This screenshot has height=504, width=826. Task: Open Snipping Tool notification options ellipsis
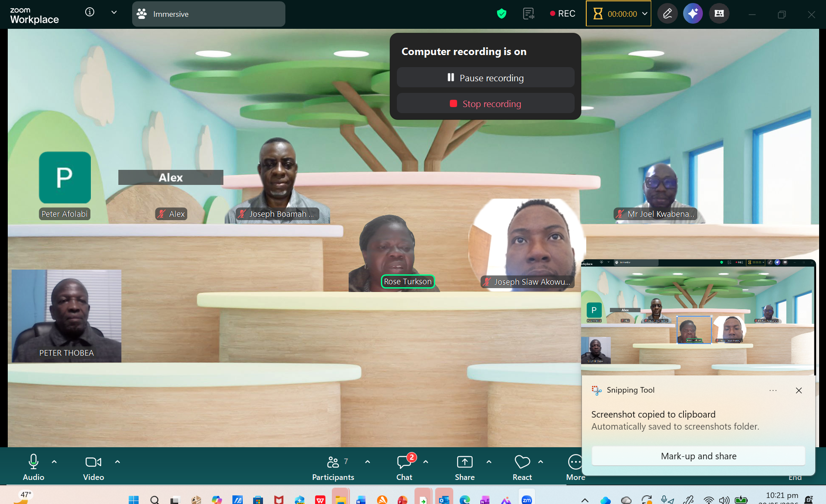(773, 390)
